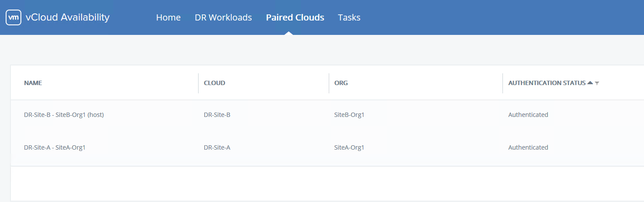
Task: Click the DR-Site-B cloud cell
Action: [x=217, y=115]
